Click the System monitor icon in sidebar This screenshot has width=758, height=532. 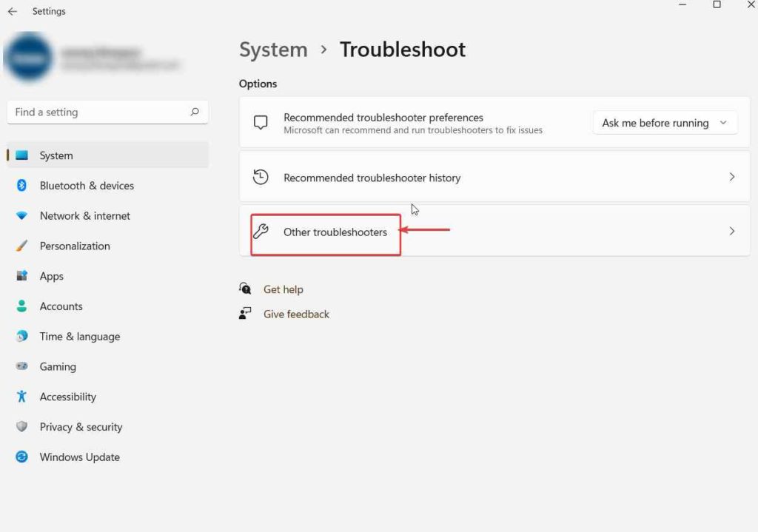(x=21, y=155)
